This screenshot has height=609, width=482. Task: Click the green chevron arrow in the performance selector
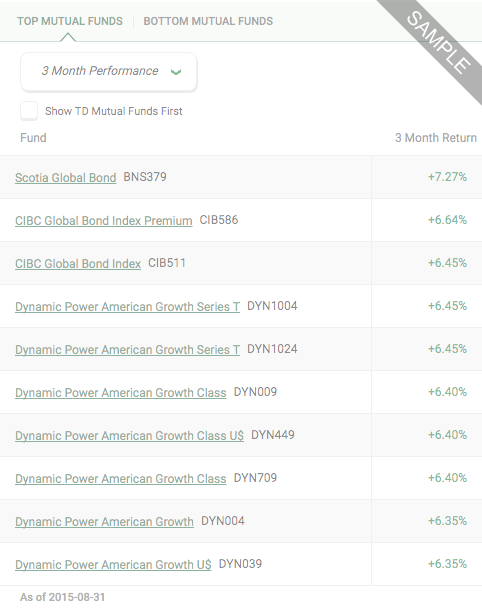point(176,72)
